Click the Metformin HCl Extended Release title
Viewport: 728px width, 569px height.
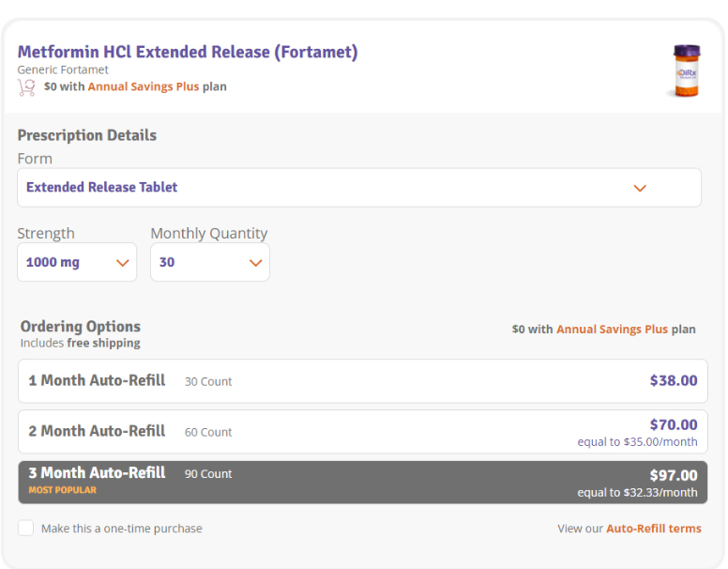tap(188, 52)
